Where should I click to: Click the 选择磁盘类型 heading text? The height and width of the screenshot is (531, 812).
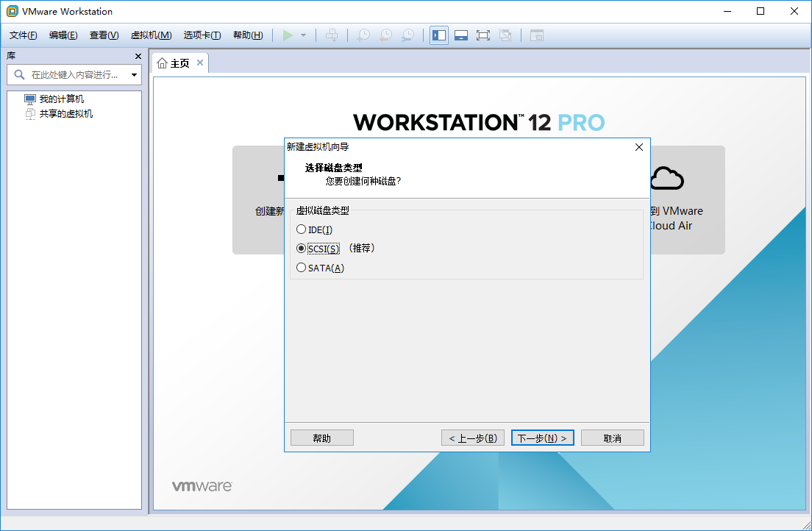[333, 168]
